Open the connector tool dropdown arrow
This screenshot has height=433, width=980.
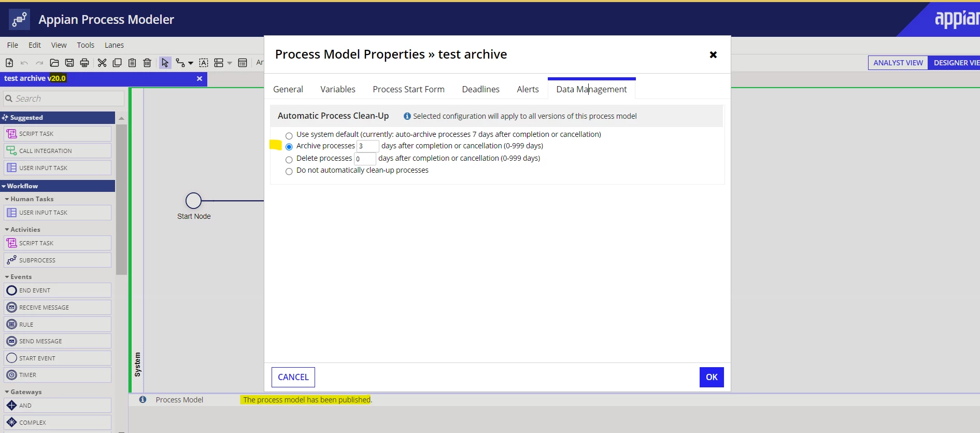(x=191, y=63)
